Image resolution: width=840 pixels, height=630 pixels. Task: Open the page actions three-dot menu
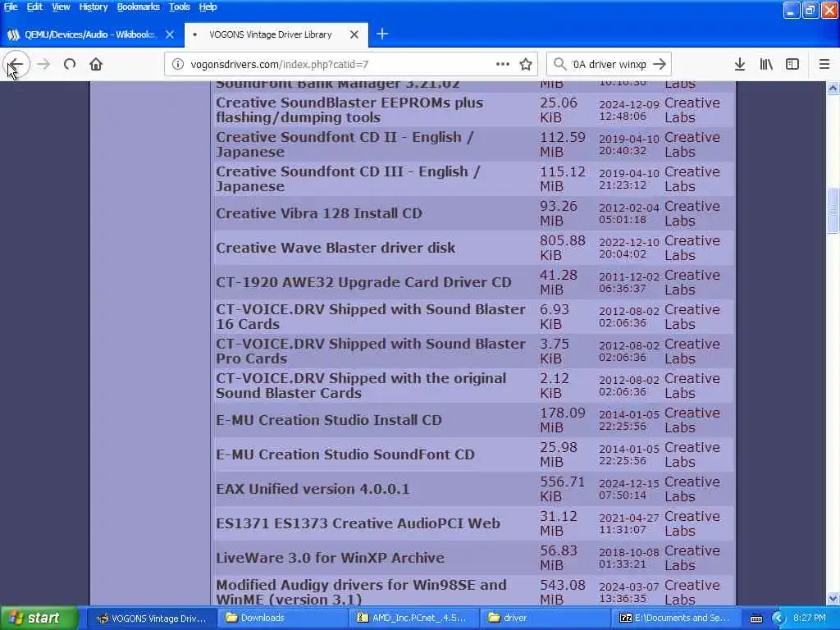click(x=503, y=64)
